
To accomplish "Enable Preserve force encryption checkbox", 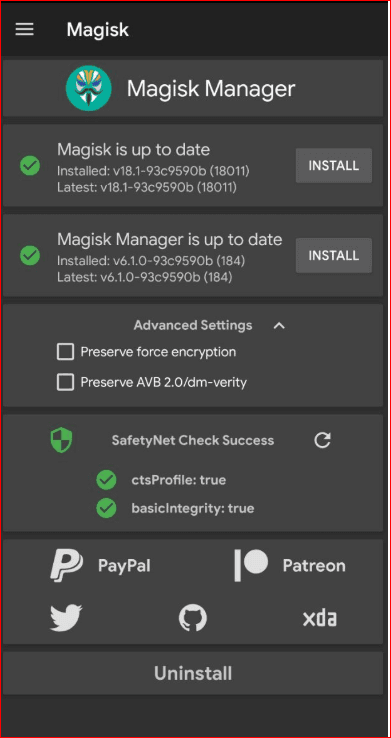I will [65, 352].
